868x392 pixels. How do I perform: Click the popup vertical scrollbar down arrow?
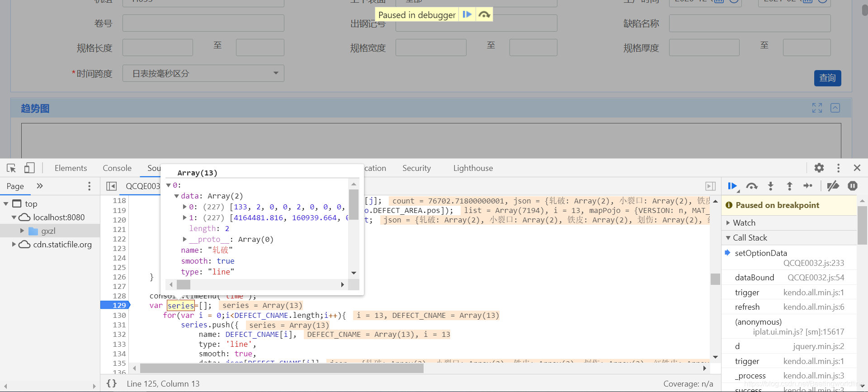click(x=354, y=273)
